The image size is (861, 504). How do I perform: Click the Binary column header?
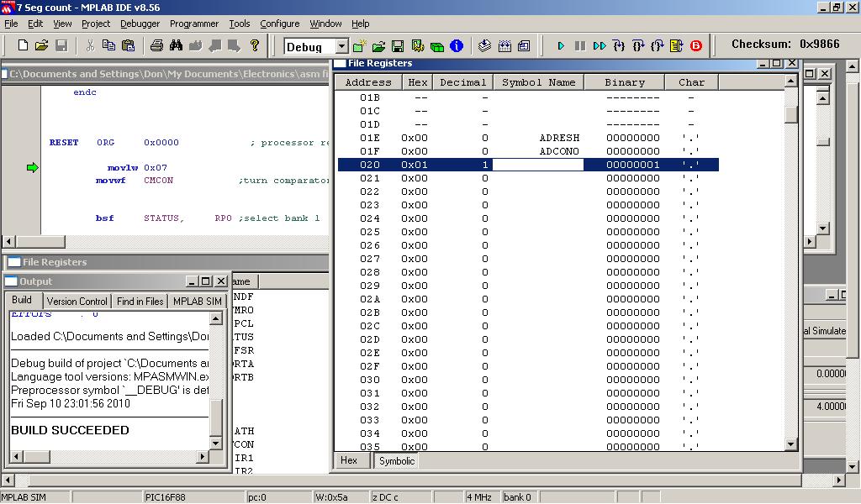[625, 82]
